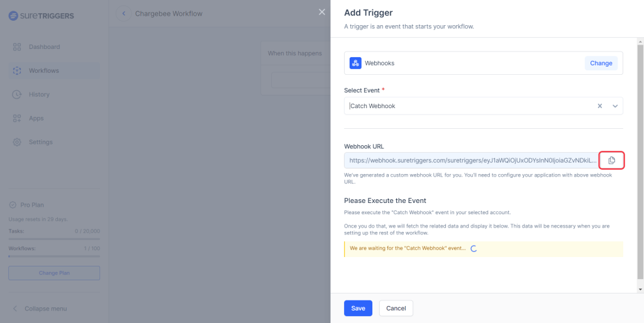This screenshot has width=644, height=323.
Task: Close the Add Trigger panel
Action: 322,12
